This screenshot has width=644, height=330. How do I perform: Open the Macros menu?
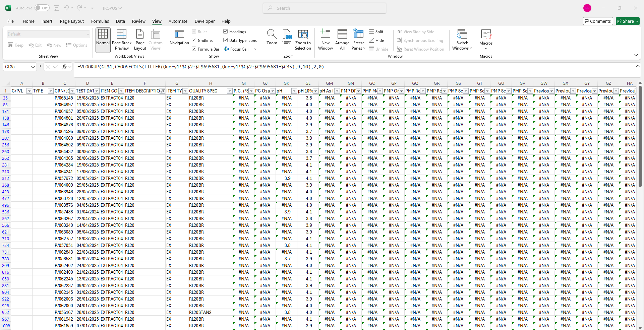tap(486, 40)
